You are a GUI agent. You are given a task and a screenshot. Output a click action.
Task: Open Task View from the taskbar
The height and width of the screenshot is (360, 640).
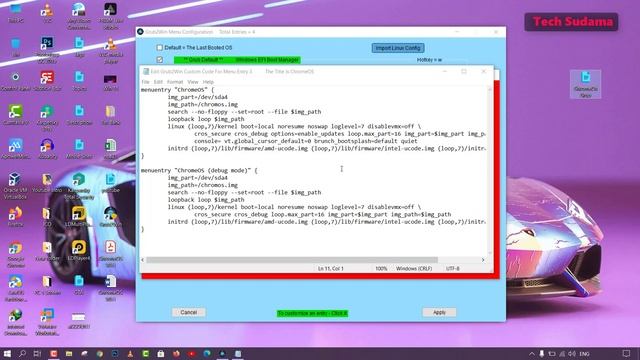point(38,353)
